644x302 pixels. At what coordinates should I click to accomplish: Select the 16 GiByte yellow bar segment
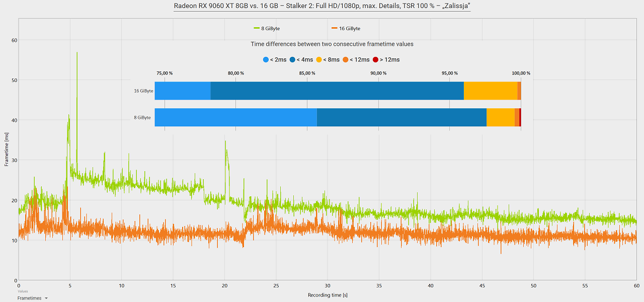491,91
